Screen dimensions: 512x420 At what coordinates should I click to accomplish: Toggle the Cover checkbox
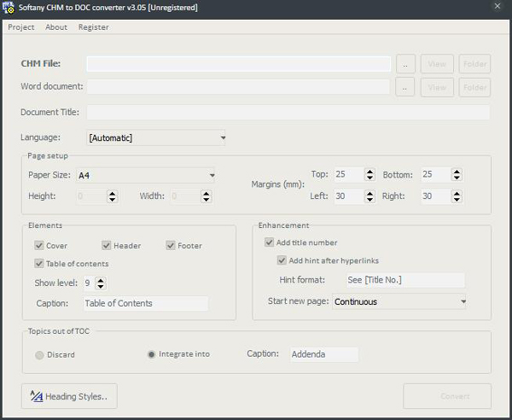point(39,245)
